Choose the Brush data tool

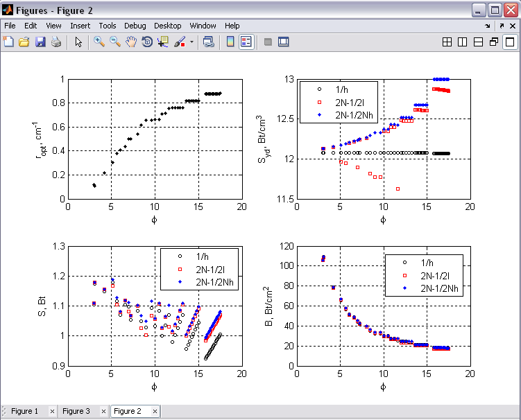[180, 42]
